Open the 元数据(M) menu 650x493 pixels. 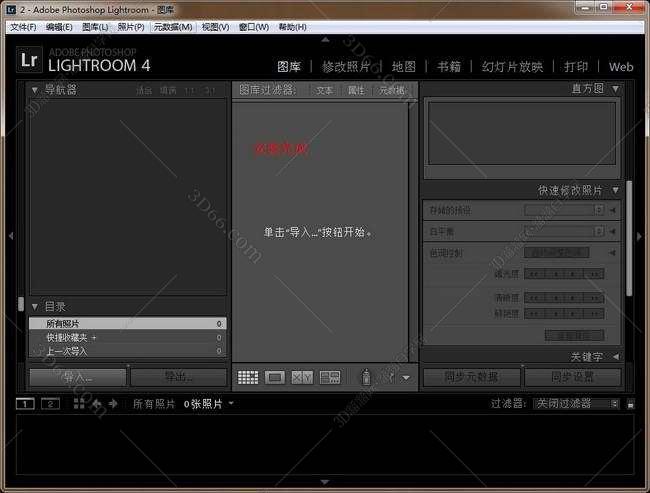pyautogui.click(x=173, y=27)
